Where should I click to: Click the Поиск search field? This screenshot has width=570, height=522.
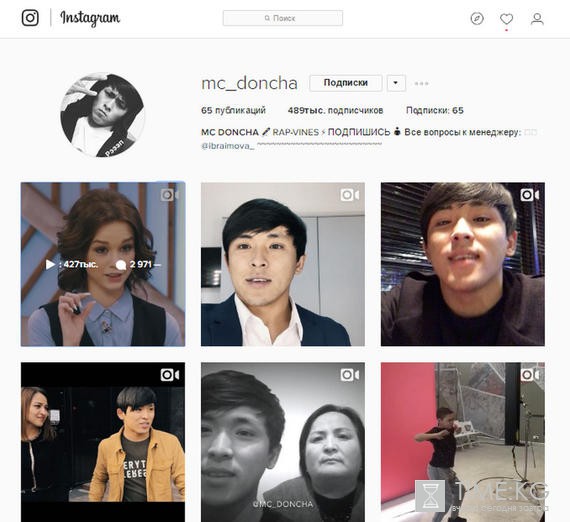tap(283, 18)
